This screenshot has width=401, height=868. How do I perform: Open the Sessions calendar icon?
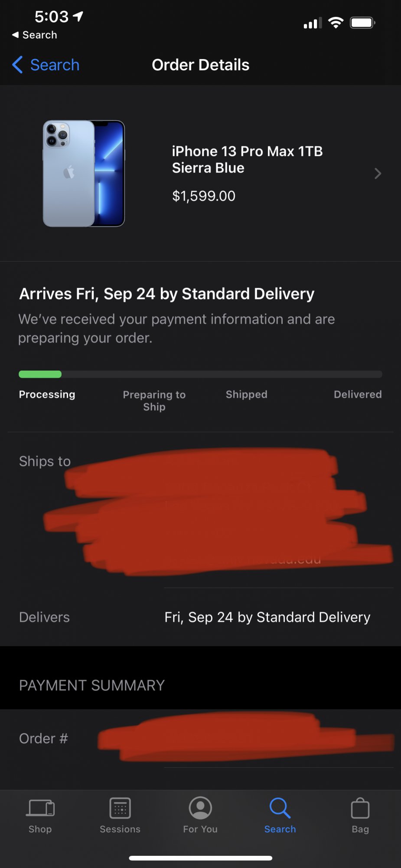[120, 808]
